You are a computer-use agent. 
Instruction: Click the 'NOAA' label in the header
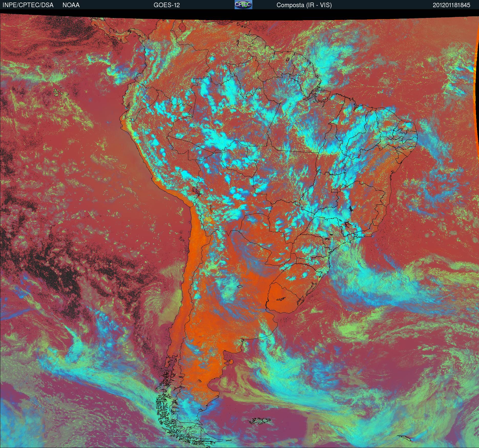tap(71, 5)
